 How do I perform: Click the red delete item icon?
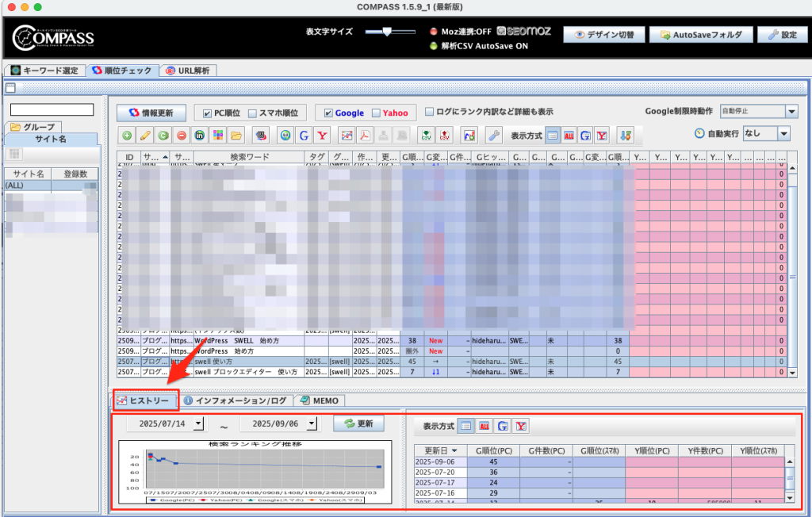click(182, 135)
